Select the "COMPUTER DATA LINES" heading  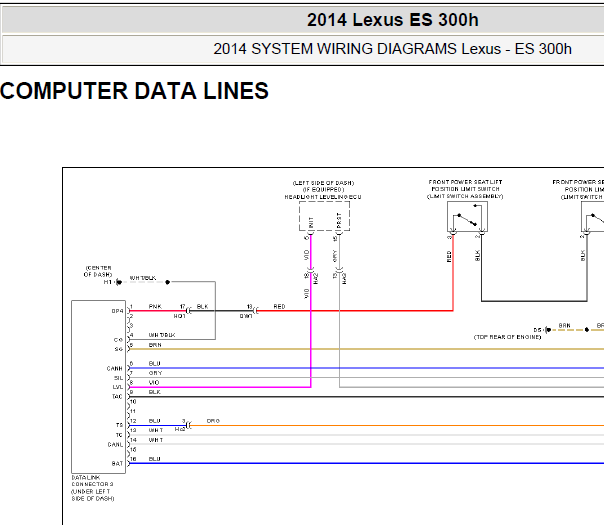point(134,91)
